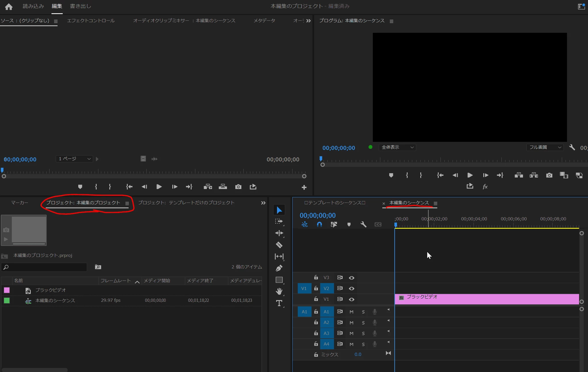Switch to エフェクトコントロール tab
Image resolution: width=588 pixels, height=372 pixels.
(x=91, y=21)
